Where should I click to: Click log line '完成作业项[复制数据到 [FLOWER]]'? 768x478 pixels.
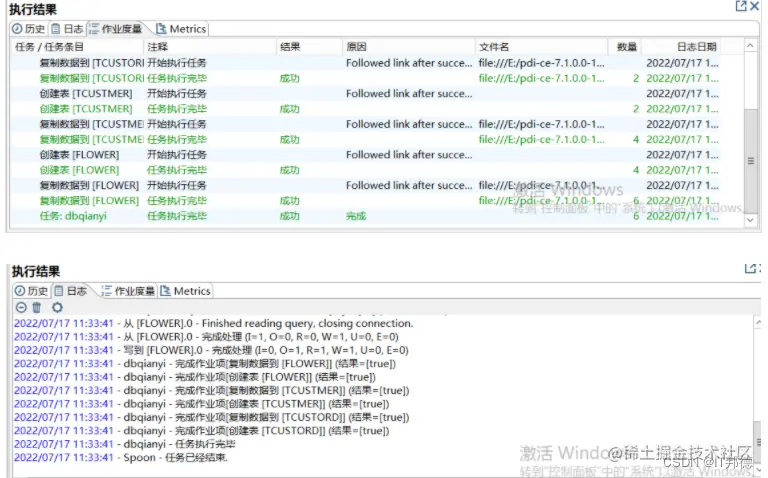[205, 363]
